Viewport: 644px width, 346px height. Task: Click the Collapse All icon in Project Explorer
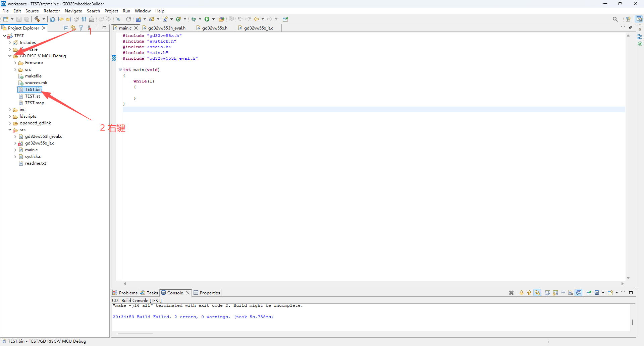pyautogui.click(x=66, y=28)
